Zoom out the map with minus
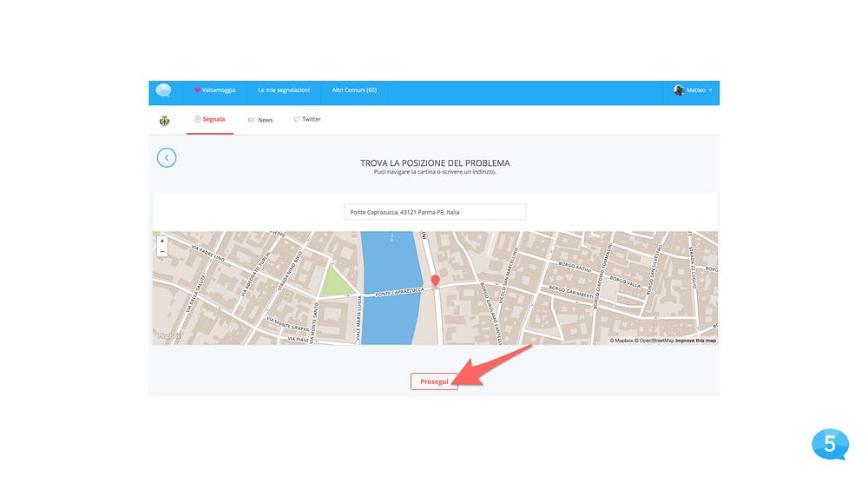Screen dimensions: 868x477 pyautogui.click(x=162, y=251)
